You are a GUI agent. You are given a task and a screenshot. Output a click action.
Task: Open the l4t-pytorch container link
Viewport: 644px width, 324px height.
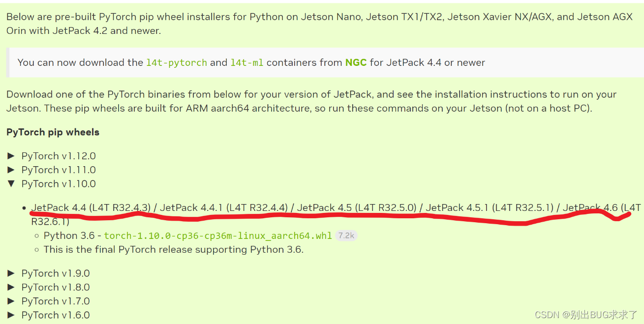pyautogui.click(x=177, y=63)
